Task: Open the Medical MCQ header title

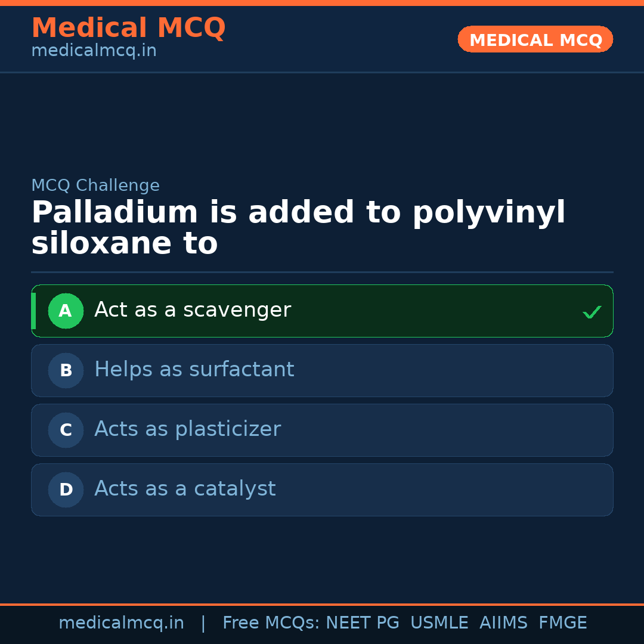Action: point(128,28)
